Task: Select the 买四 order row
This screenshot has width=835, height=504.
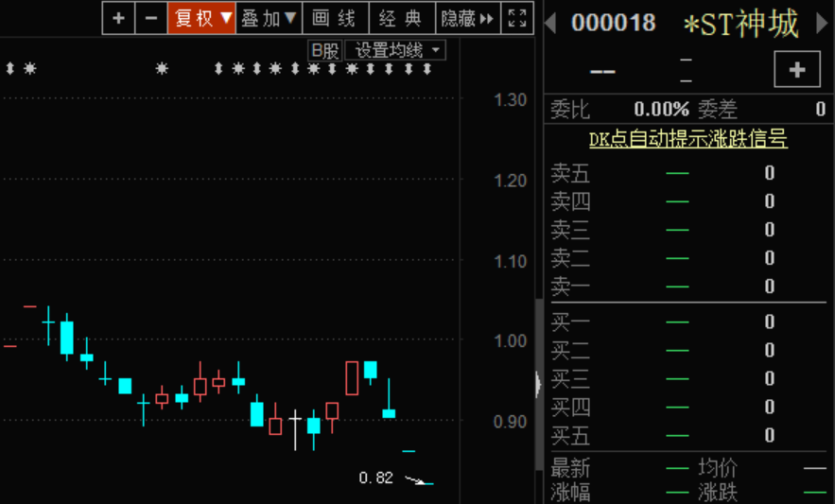Action: pos(689,407)
